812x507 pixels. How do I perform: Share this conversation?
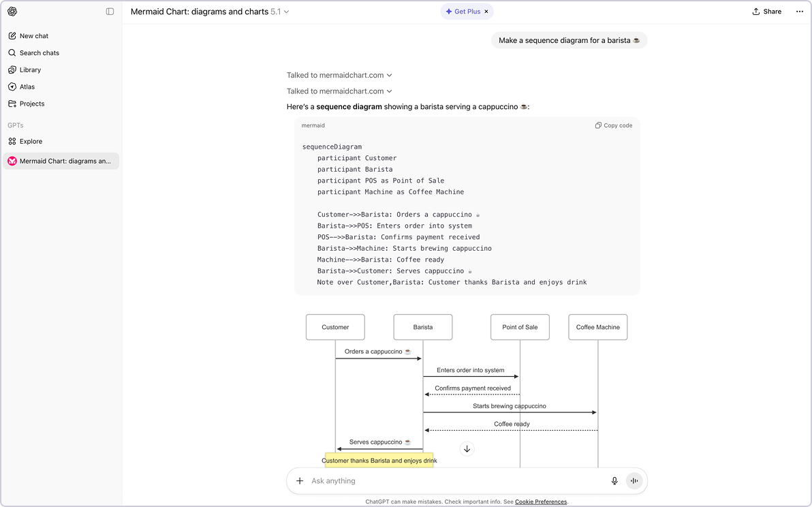[766, 12]
